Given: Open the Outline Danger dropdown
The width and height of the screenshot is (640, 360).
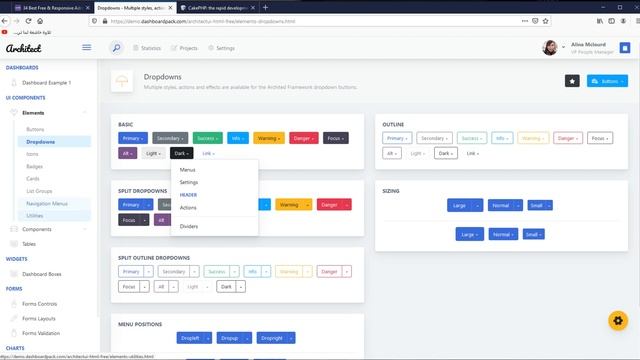Looking at the screenshot, I should click(x=568, y=138).
